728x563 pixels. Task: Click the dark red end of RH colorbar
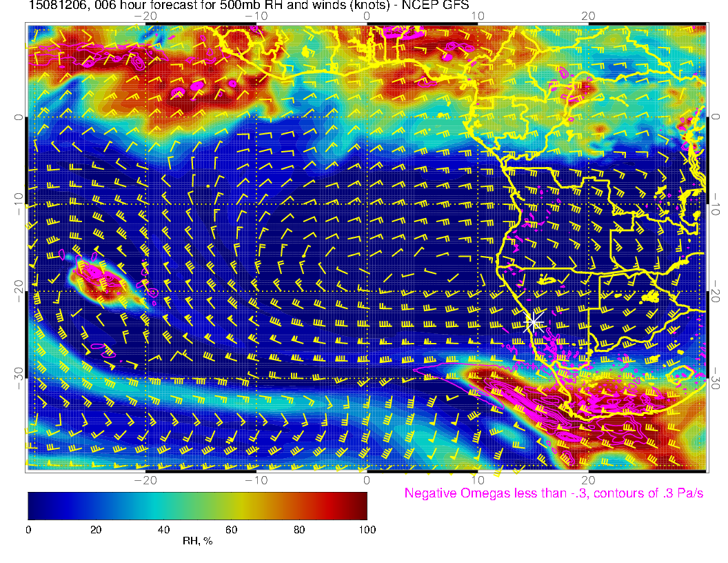(360, 505)
